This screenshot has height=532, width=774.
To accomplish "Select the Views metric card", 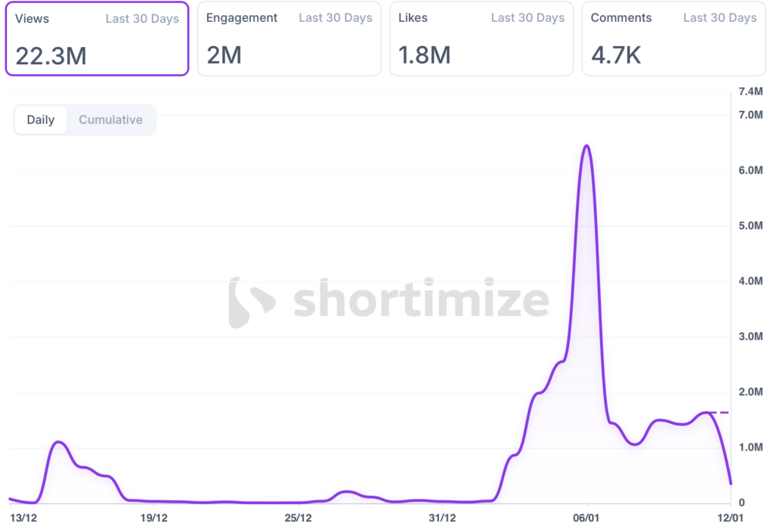I will pos(97,39).
